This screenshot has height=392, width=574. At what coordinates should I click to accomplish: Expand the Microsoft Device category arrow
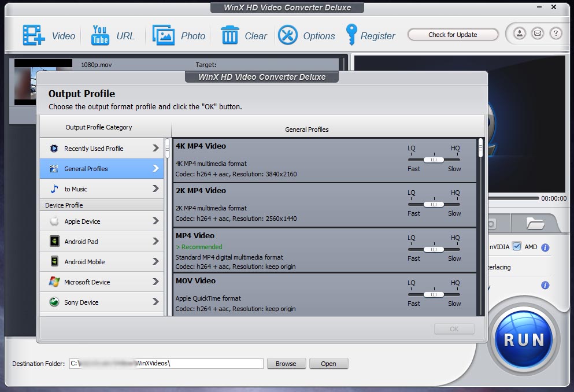(155, 282)
